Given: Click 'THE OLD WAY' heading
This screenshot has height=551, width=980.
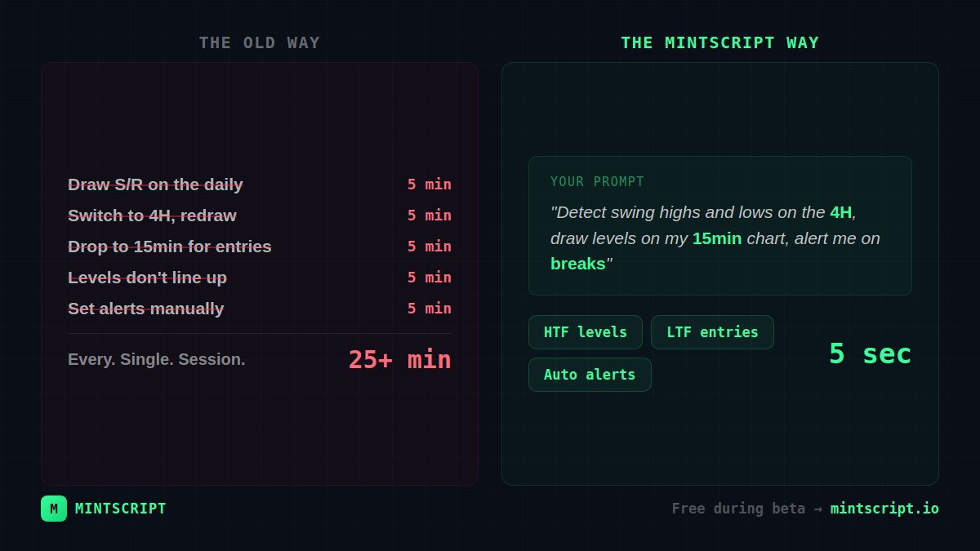Looking at the screenshot, I should pyautogui.click(x=260, y=42).
